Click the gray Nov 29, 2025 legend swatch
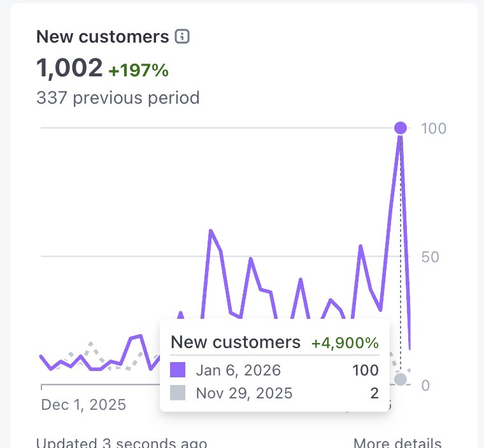 click(x=178, y=393)
